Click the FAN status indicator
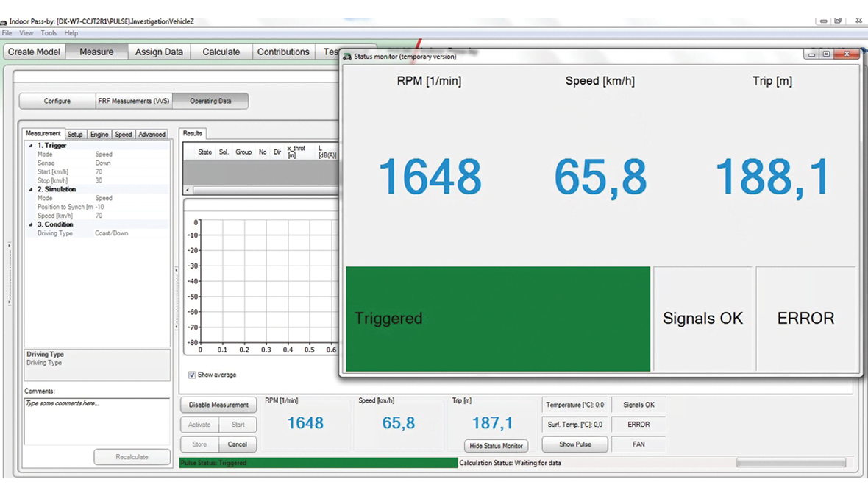Image resolution: width=868 pixels, height=496 pixels. [638, 444]
